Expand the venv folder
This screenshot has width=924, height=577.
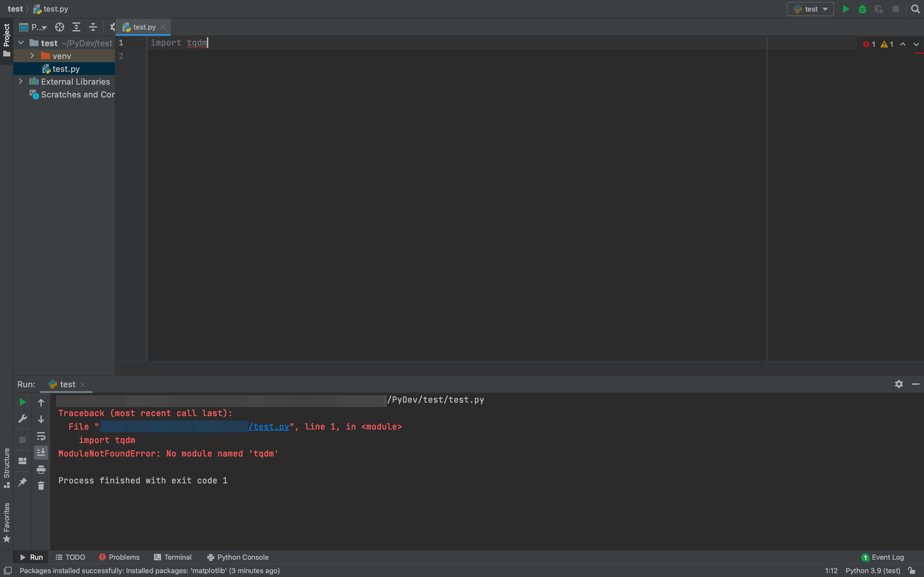(32, 56)
